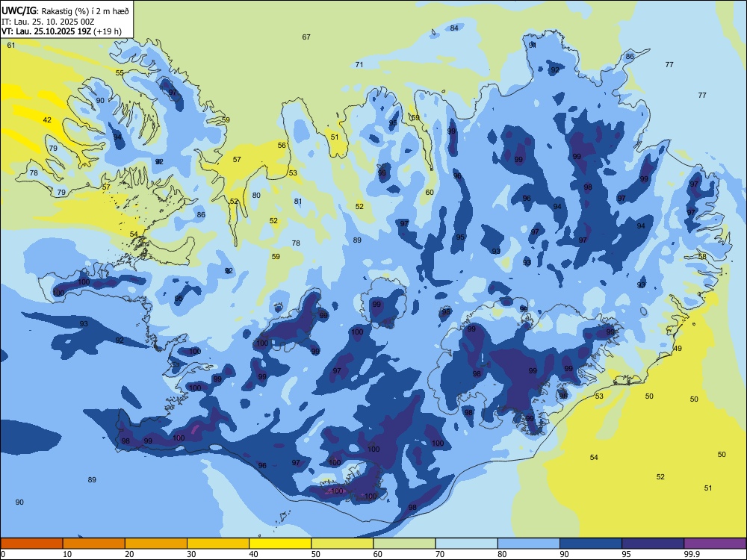Pick the medium blue 80–90 legend swatch
Viewport: 747px width, 560px height.
coord(529,544)
